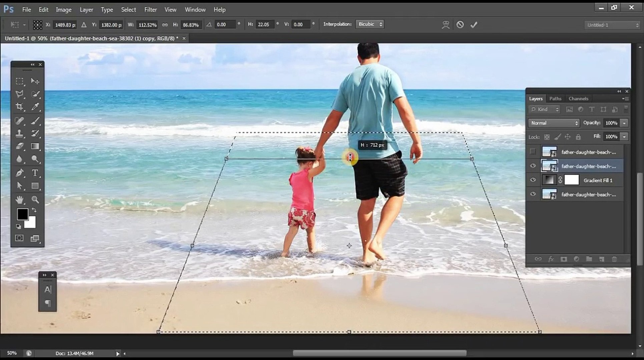Viewport: 644px width, 360px height.
Task: Select the Horizontal Type tool
Action: [35, 173]
